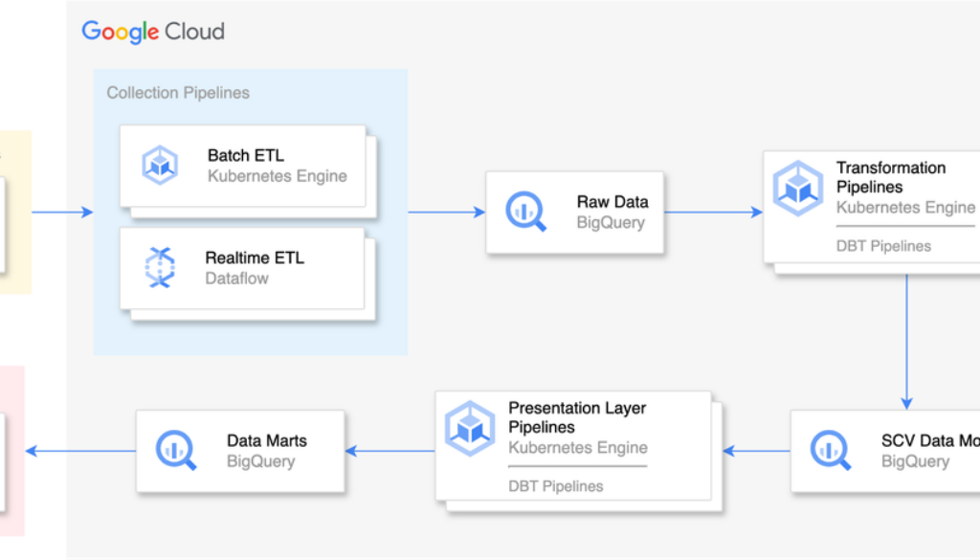Click the Google Cloud logo
Screen dimensions: 980x560
tap(153, 32)
